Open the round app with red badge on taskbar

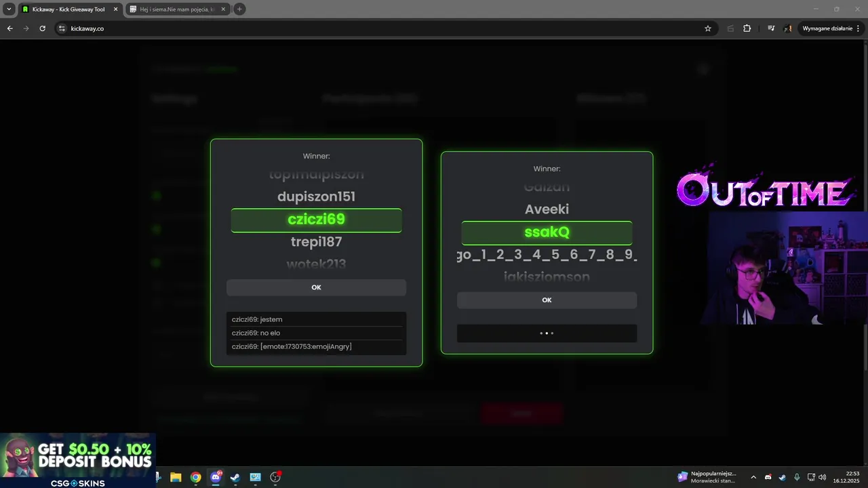click(275, 477)
